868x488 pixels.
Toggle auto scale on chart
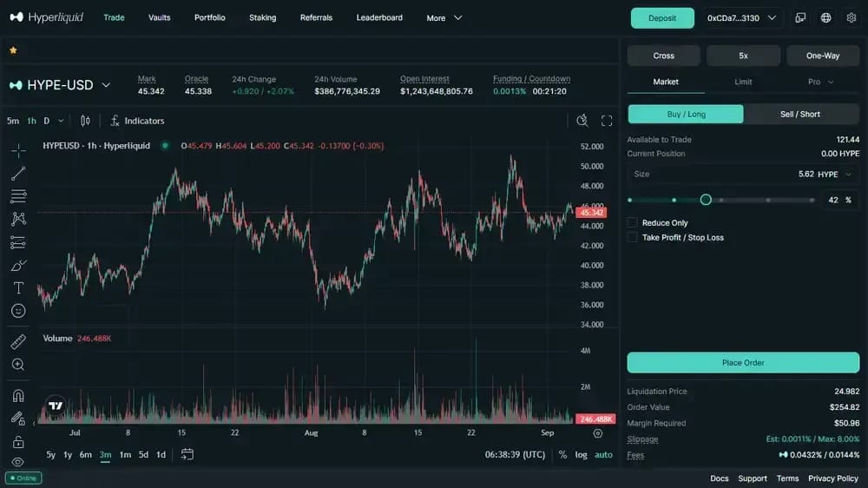tap(603, 454)
